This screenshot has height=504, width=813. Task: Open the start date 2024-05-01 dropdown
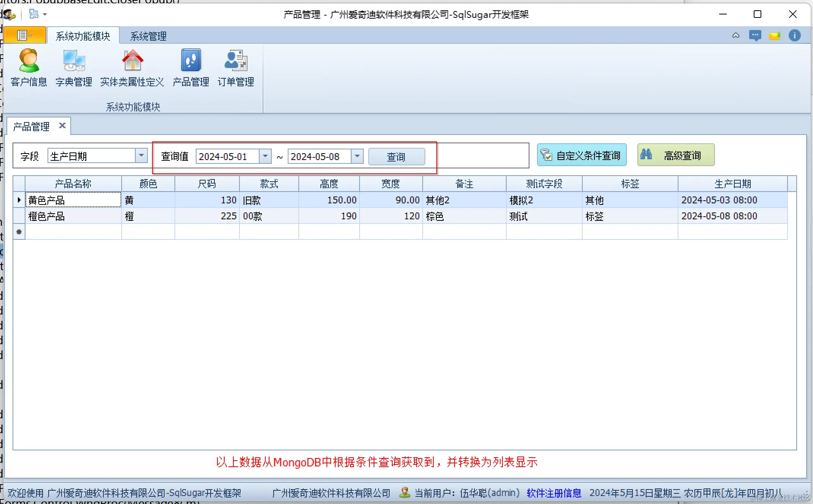coord(265,156)
